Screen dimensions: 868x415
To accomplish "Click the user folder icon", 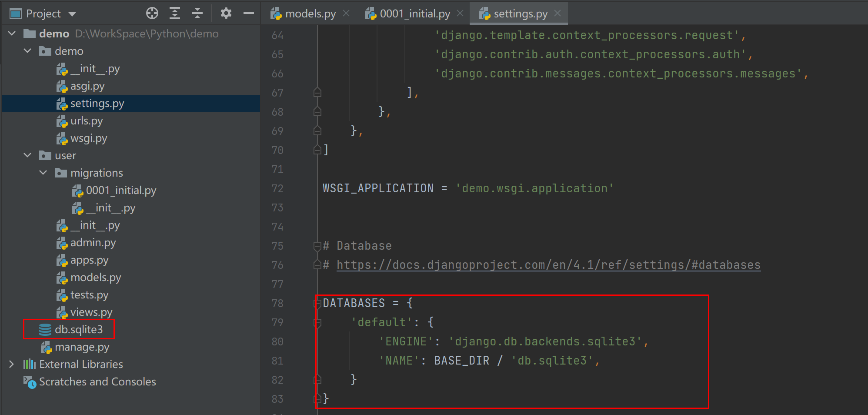I will (x=45, y=155).
